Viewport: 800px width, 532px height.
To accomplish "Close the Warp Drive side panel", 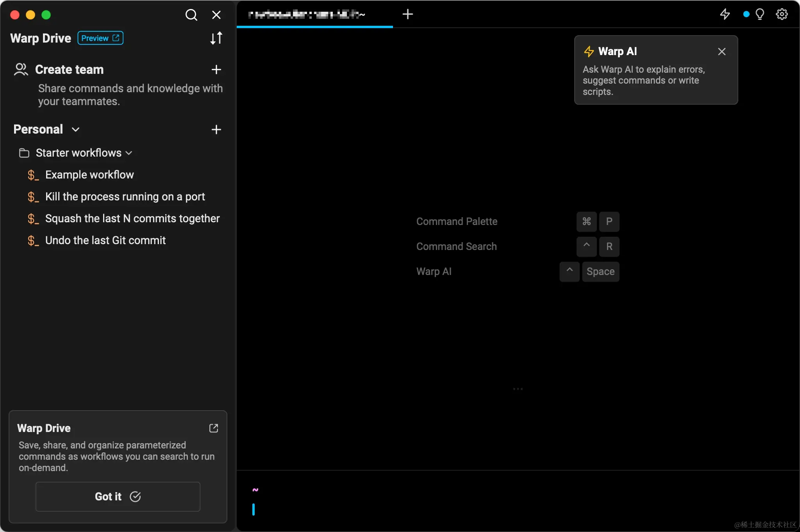I will coord(216,15).
